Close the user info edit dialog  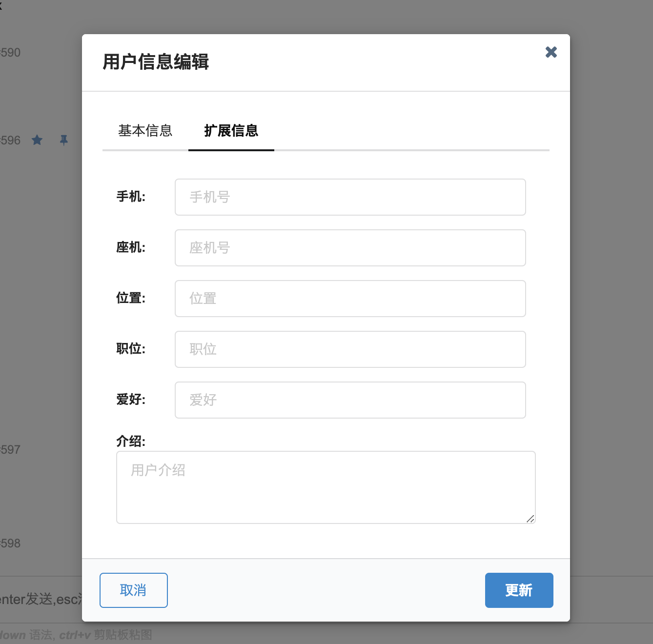coord(551,52)
